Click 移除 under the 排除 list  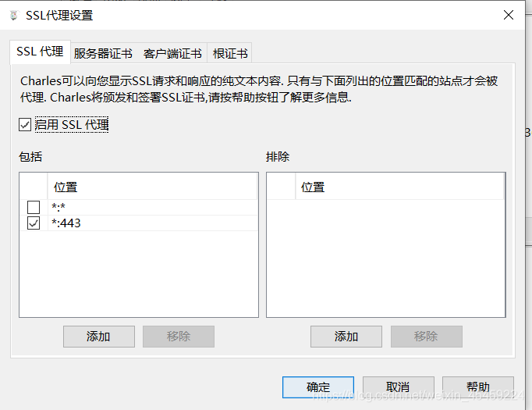tap(427, 337)
